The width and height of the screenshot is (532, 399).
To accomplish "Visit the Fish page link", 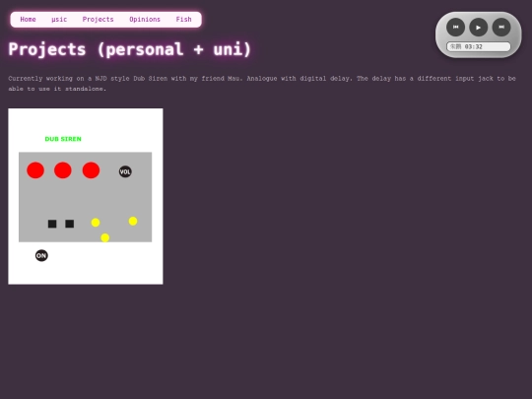I will pyautogui.click(x=183, y=20).
